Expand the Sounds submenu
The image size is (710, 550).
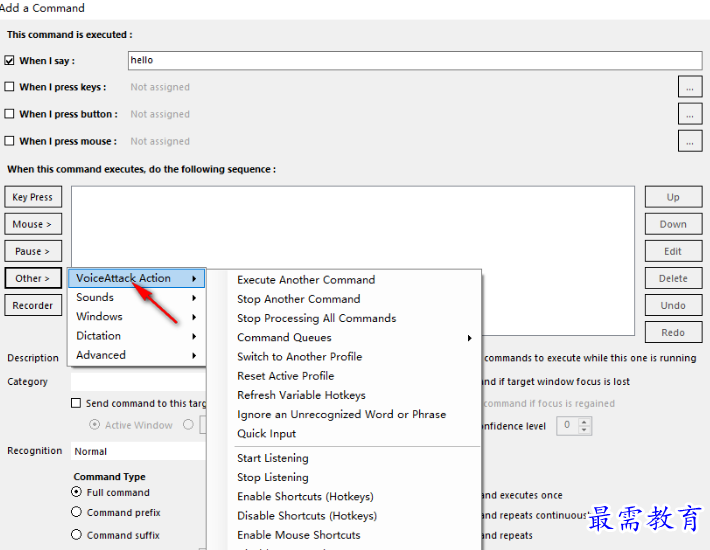(x=136, y=297)
